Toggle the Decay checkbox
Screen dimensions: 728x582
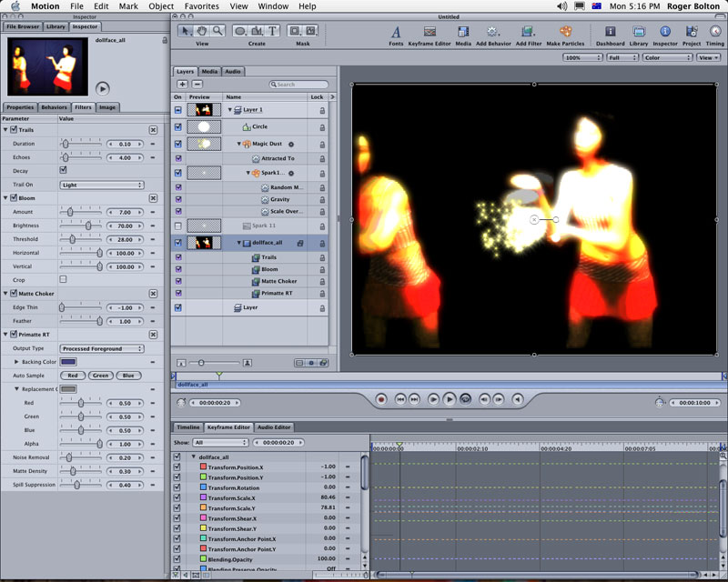tap(63, 170)
